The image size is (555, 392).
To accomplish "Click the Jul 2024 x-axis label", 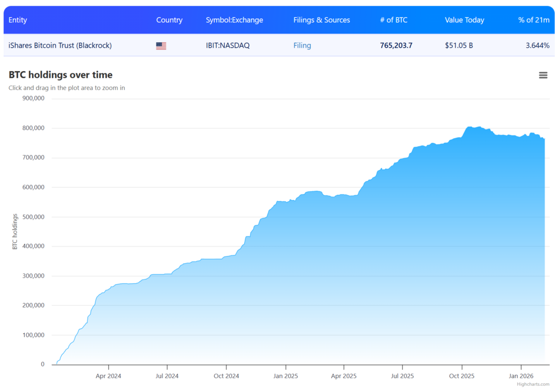I will (167, 376).
